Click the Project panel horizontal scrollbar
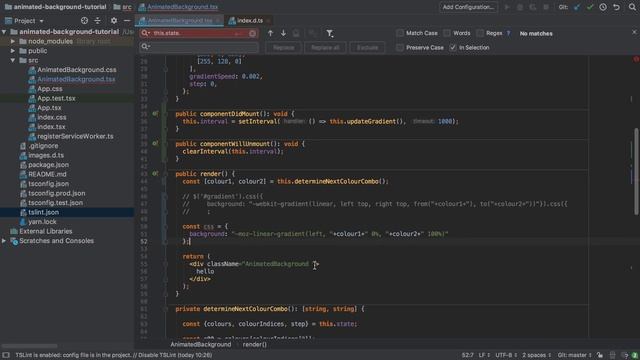Image resolution: width=640 pixels, height=360 pixels. click(x=29, y=346)
